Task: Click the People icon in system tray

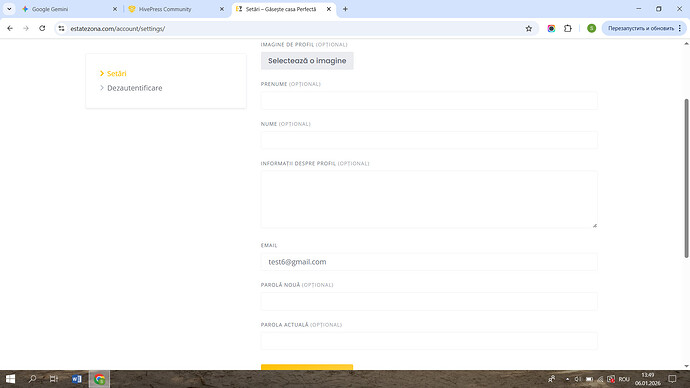Action: [x=551, y=379]
